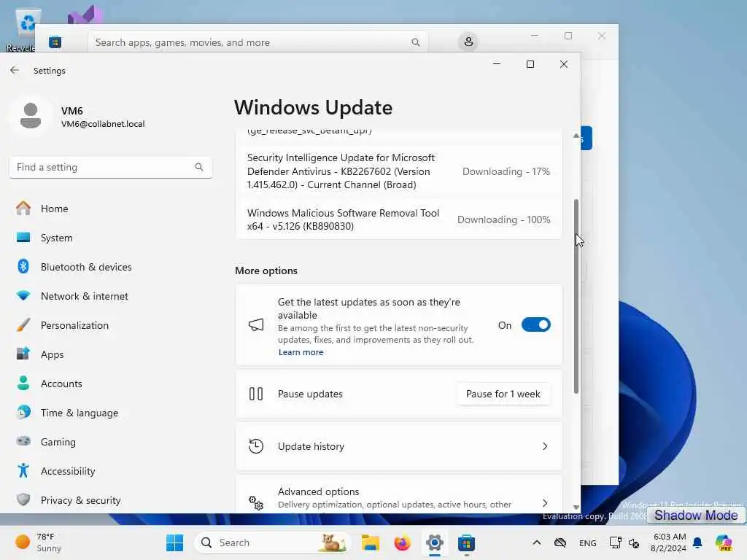
Task: Click the scrollbar down arrow in Windows Update
Action: [576, 507]
